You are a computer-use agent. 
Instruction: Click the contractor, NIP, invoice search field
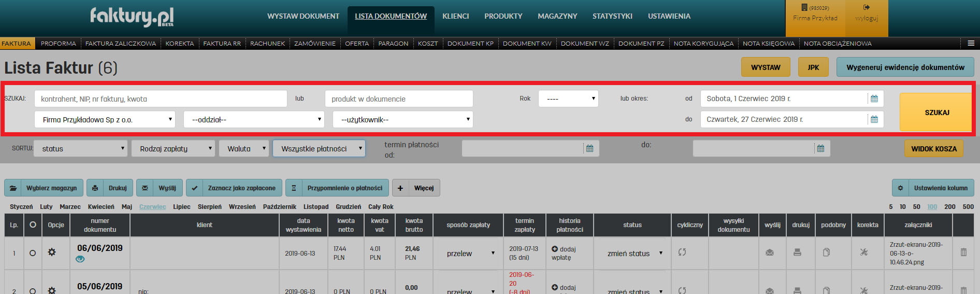tap(161, 99)
